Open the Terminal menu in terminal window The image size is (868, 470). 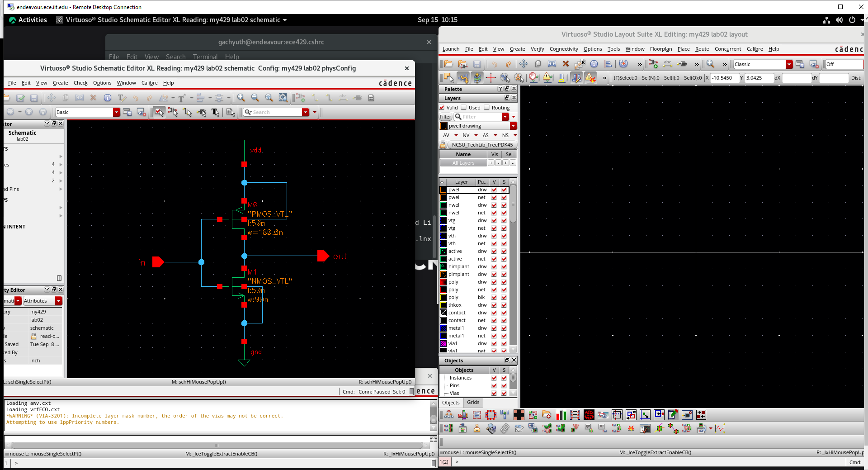point(205,57)
